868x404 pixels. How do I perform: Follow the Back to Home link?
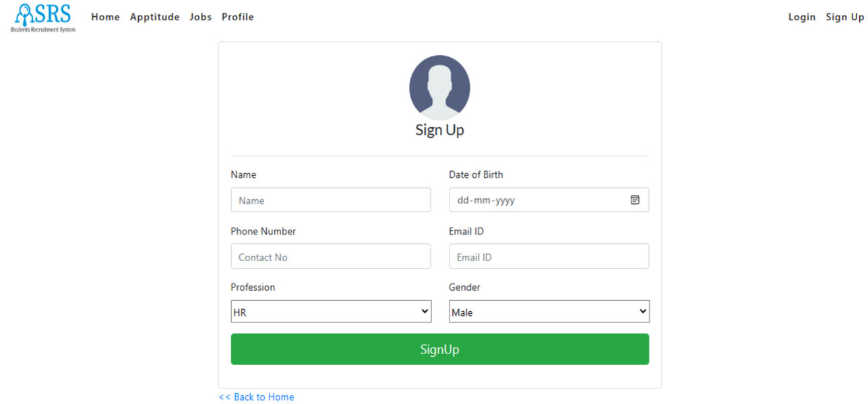click(256, 397)
